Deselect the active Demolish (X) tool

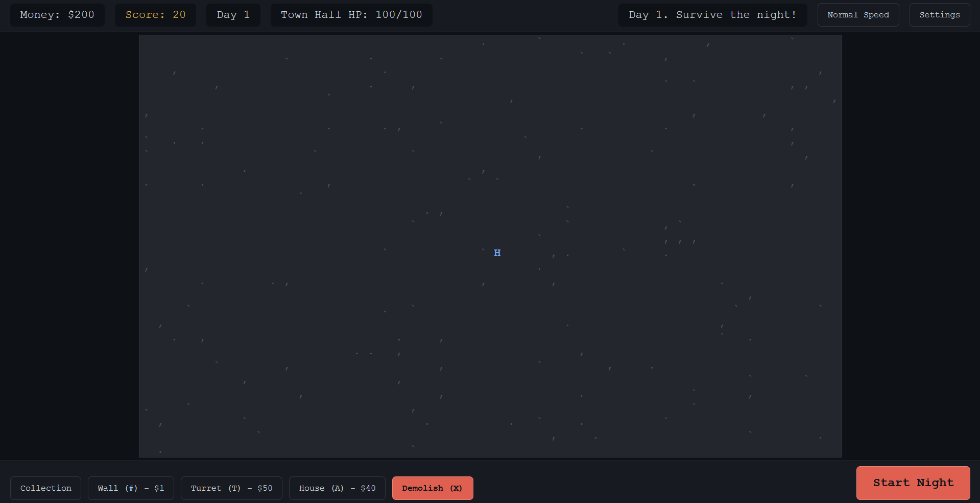click(x=433, y=488)
